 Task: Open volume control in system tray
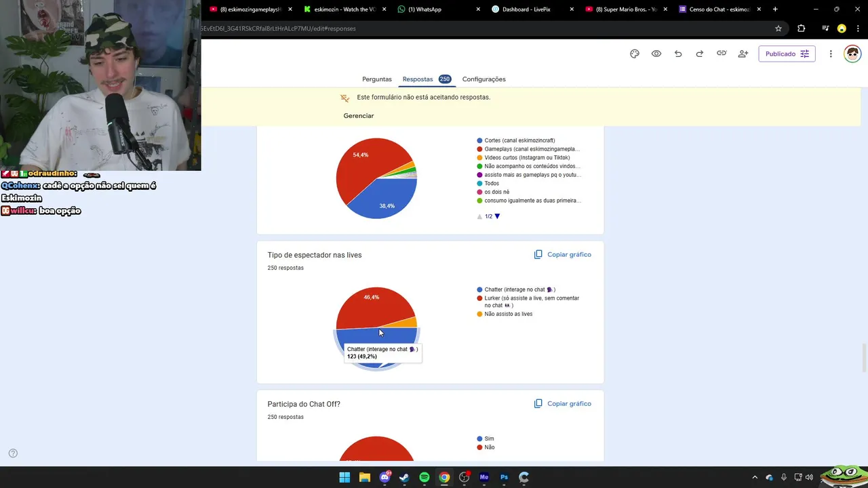[x=809, y=477]
